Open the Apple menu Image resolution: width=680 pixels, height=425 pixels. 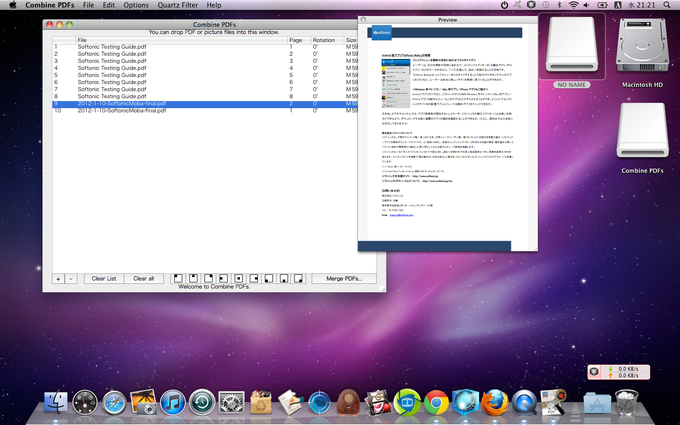13,5
